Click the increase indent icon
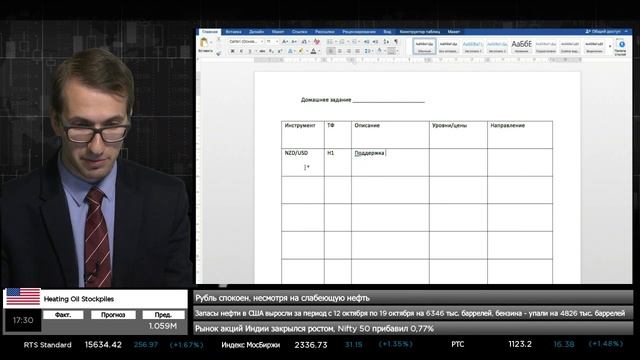This screenshot has width=640, height=360. pyautogui.click(x=375, y=42)
